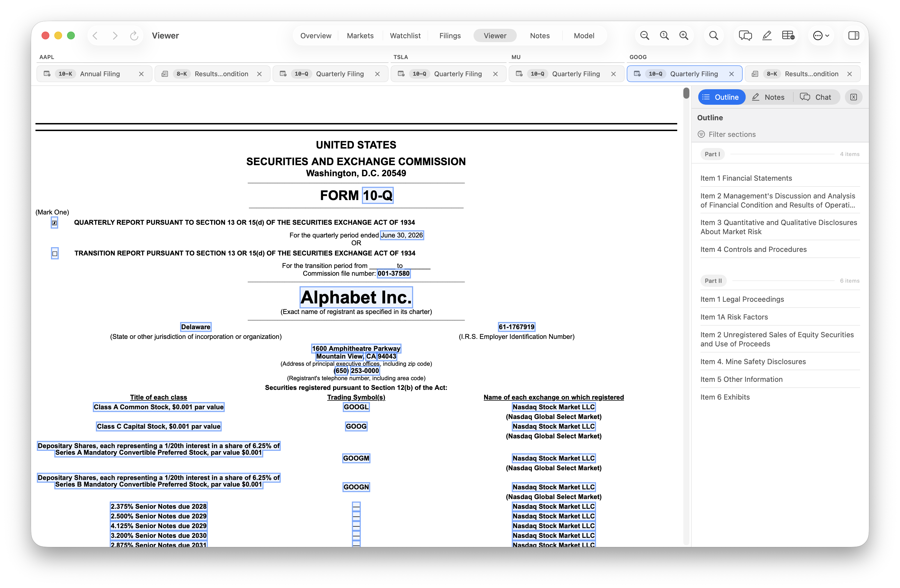The image size is (900, 588).
Task: Click the document vertical scrollbar thumb
Action: click(686, 93)
